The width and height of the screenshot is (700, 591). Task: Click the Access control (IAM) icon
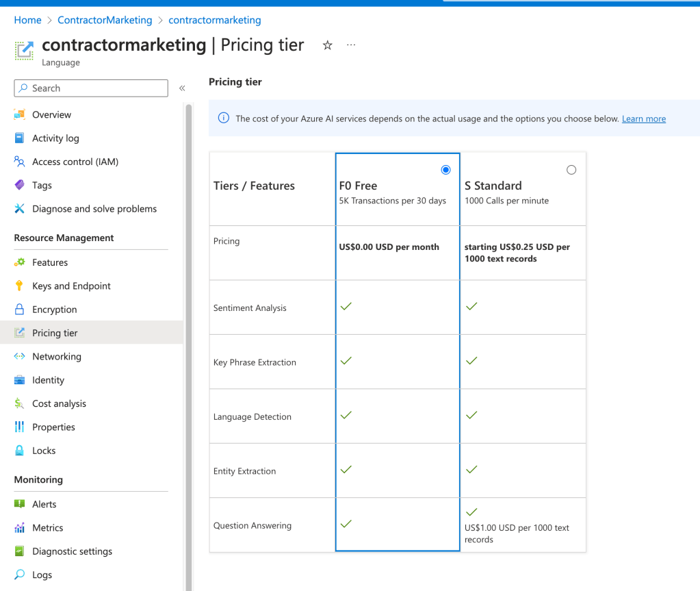coord(19,162)
